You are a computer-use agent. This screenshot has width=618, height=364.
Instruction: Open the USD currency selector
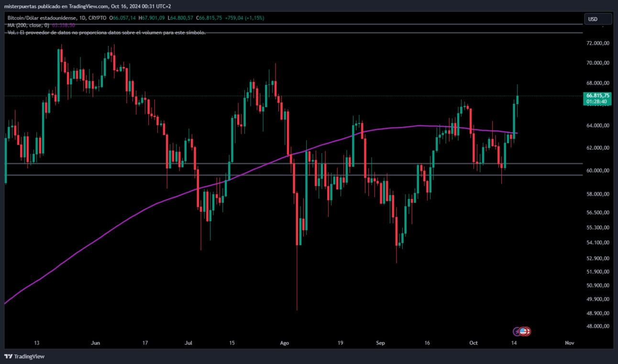coord(598,19)
